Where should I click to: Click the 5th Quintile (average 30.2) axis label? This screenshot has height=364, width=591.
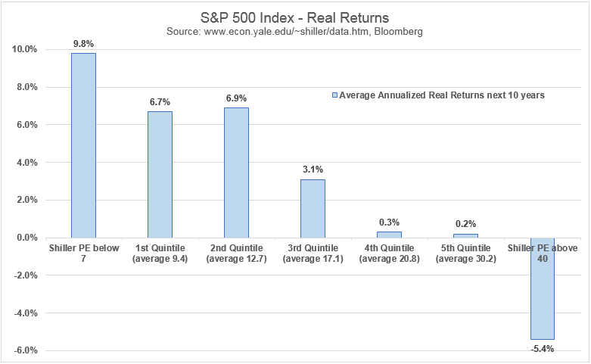point(465,253)
